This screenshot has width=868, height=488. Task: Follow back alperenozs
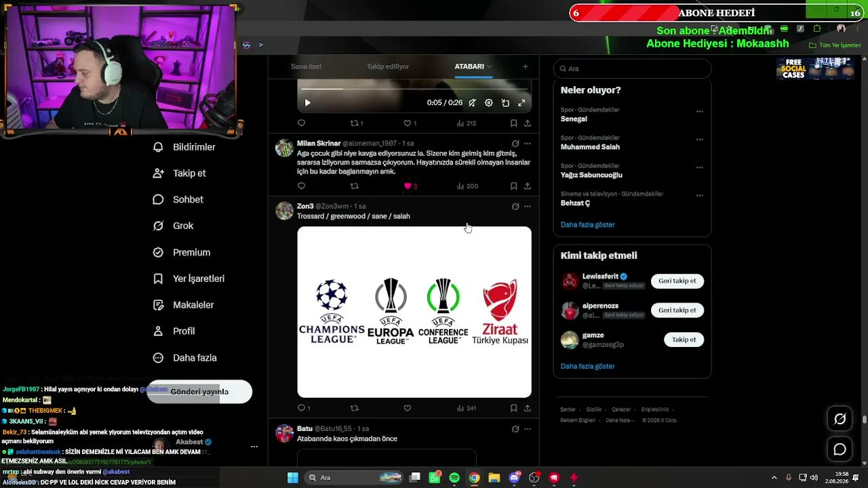click(x=677, y=310)
